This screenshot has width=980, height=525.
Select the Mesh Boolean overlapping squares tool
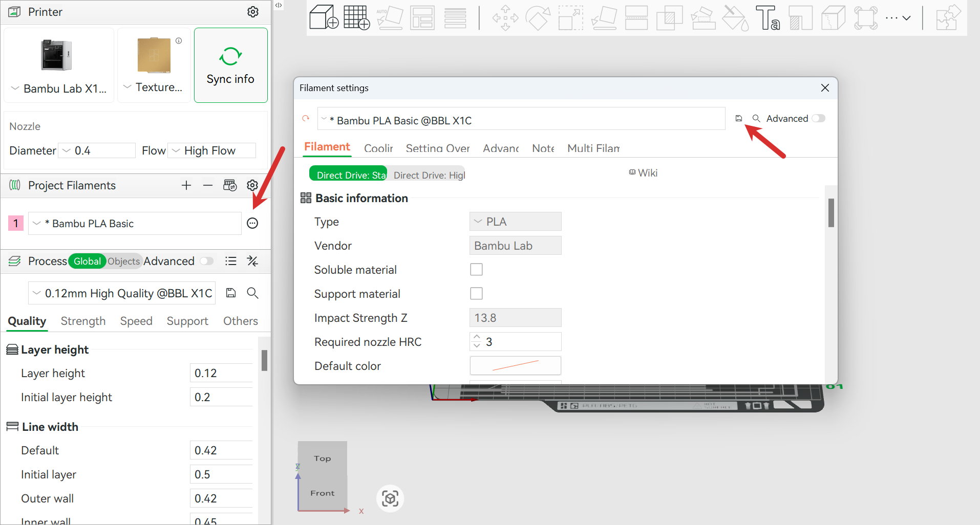tap(669, 17)
